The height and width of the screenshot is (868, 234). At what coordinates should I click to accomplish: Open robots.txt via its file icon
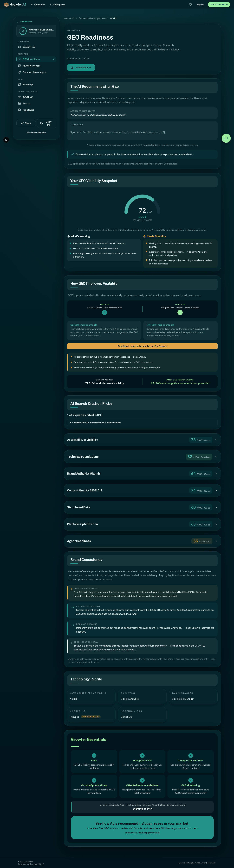[20, 110]
